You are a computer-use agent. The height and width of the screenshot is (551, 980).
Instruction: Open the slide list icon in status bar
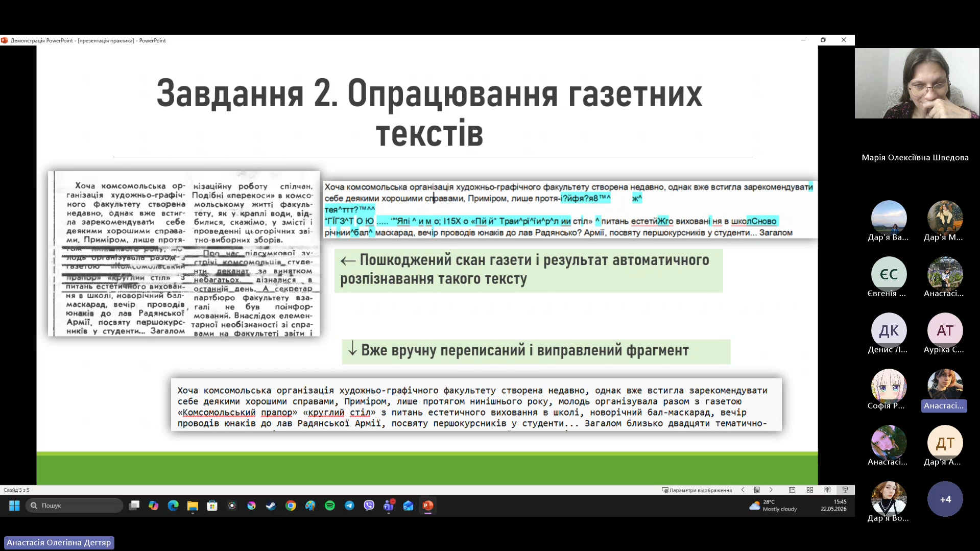pos(757,490)
